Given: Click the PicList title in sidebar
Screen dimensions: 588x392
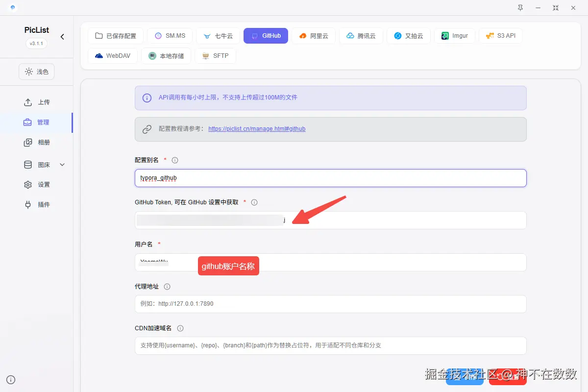Looking at the screenshot, I should pyautogui.click(x=37, y=30).
